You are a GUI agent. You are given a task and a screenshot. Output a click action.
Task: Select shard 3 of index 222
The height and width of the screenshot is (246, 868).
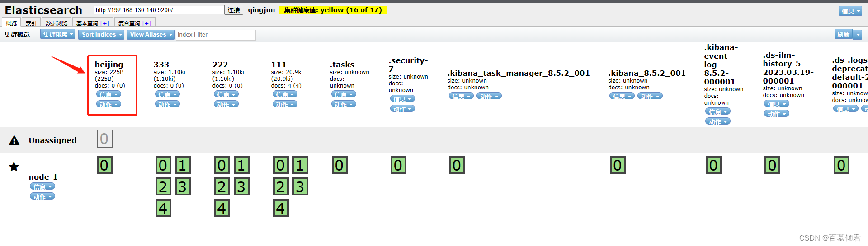tap(241, 187)
